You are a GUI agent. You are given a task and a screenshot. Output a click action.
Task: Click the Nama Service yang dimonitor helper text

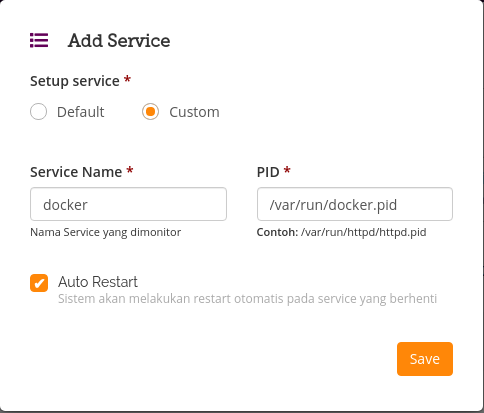[106, 232]
